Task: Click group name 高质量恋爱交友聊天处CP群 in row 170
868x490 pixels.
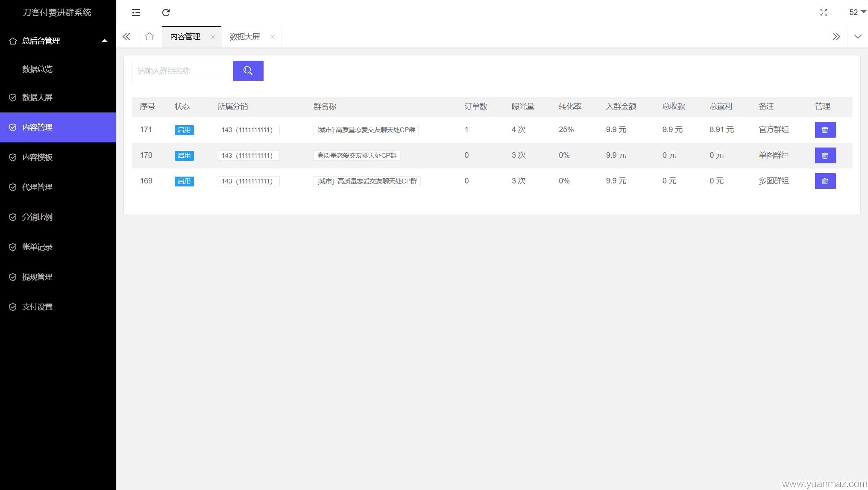Action: [357, 156]
